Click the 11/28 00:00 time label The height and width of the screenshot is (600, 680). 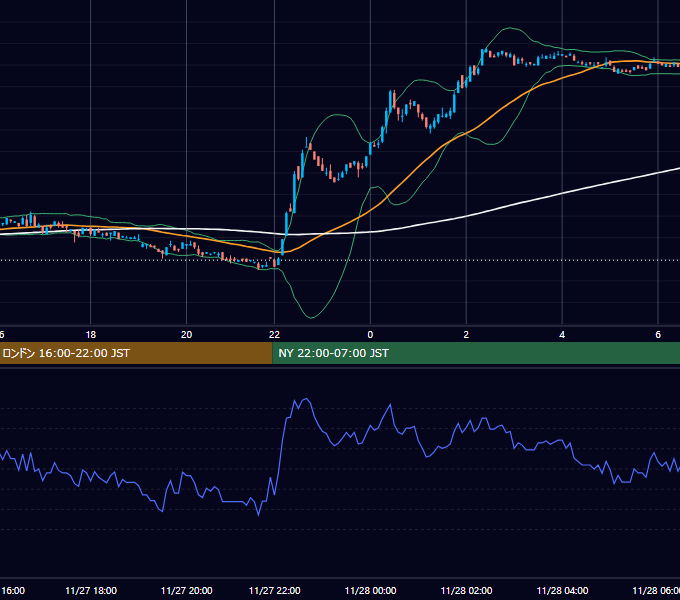click(370, 591)
